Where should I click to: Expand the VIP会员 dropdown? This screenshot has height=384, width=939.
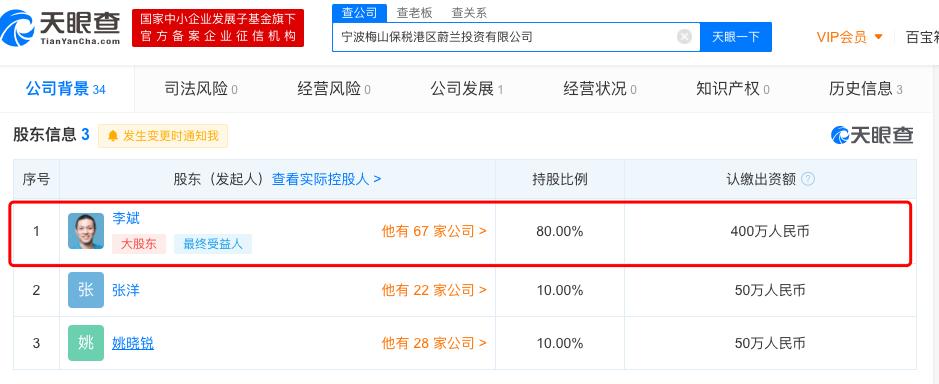[x=849, y=37]
